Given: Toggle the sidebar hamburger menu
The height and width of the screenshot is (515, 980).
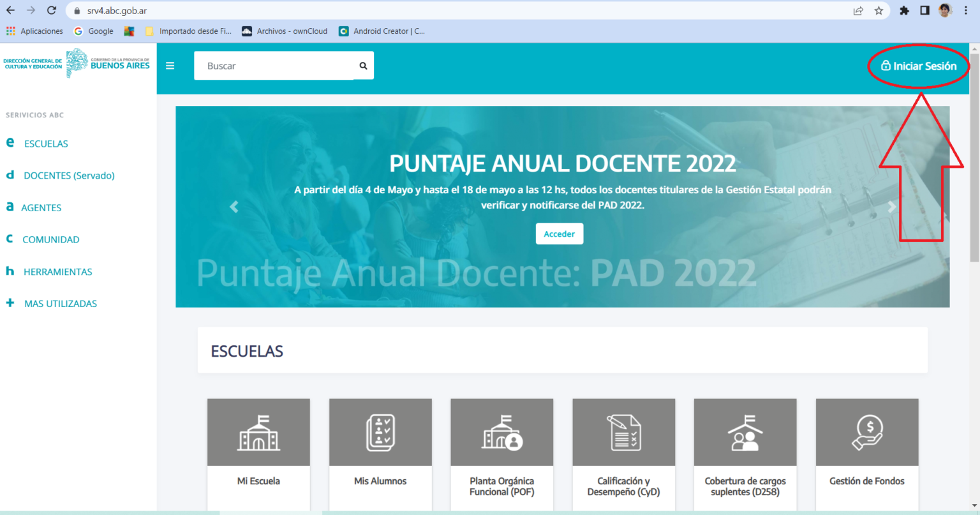Looking at the screenshot, I should click(170, 66).
